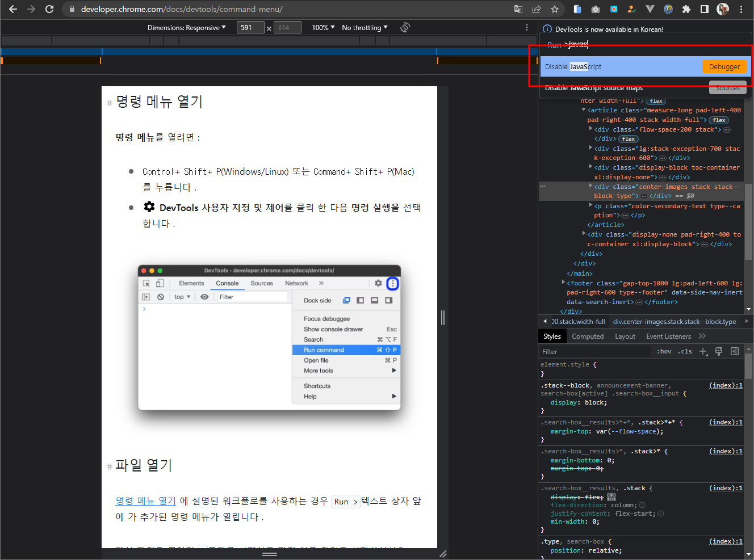Open (index):1 link for .stack--block rule
Viewport: 754px width, 560px height.
point(726,385)
